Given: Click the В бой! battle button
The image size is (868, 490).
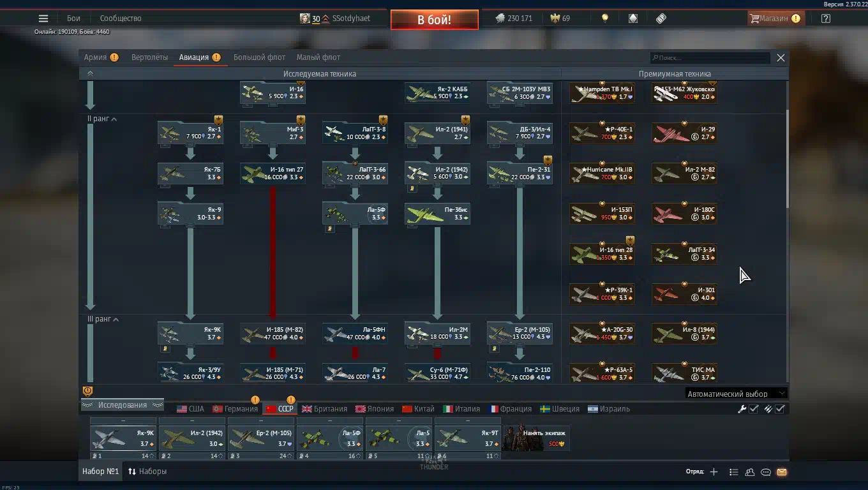Looking at the screenshot, I should coord(434,20).
